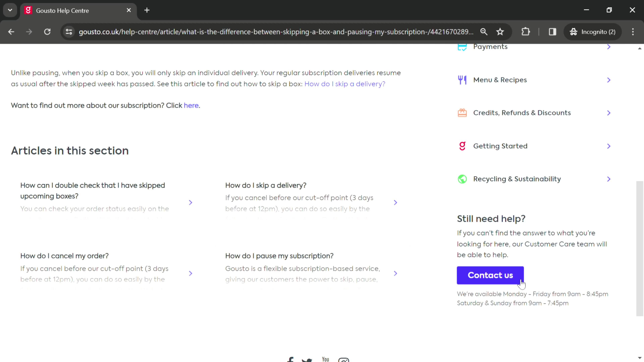The width and height of the screenshot is (644, 362).
Task: Click the Saturday & Sunday hours text
Action: click(x=513, y=303)
